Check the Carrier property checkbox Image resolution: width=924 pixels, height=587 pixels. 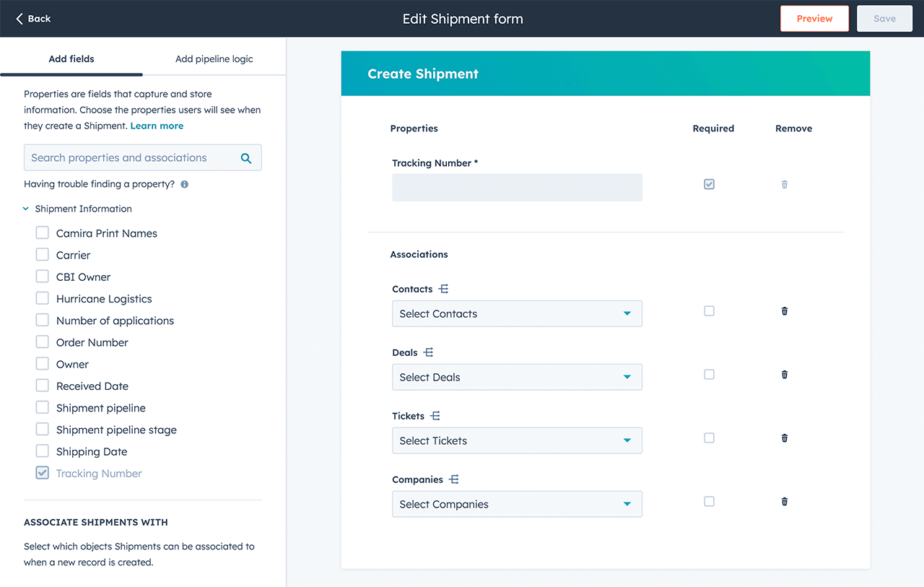[x=42, y=254]
